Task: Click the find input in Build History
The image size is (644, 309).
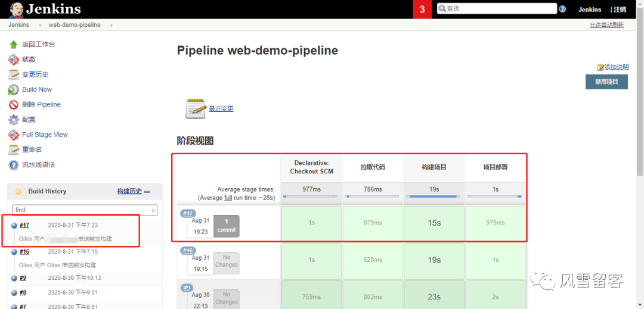Action: click(84, 210)
